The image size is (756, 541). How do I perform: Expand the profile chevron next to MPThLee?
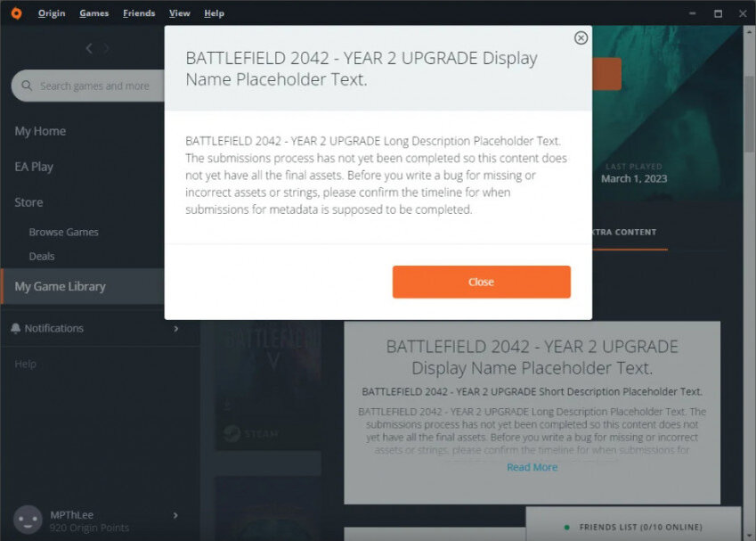[175, 515]
